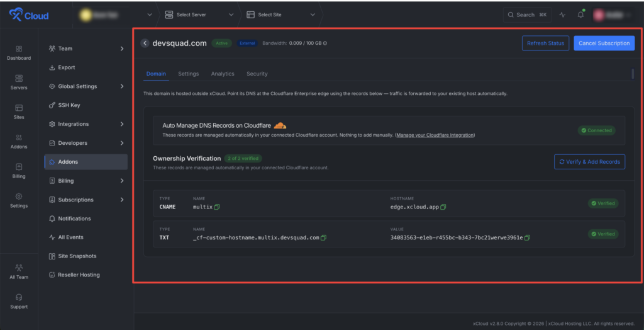
Task: Expand the Developers submenu
Action: pyautogui.click(x=122, y=143)
